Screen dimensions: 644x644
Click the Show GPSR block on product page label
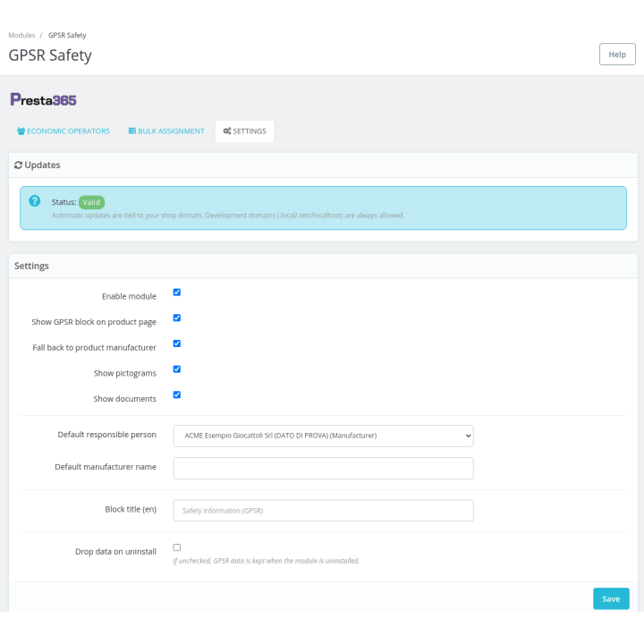click(94, 322)
